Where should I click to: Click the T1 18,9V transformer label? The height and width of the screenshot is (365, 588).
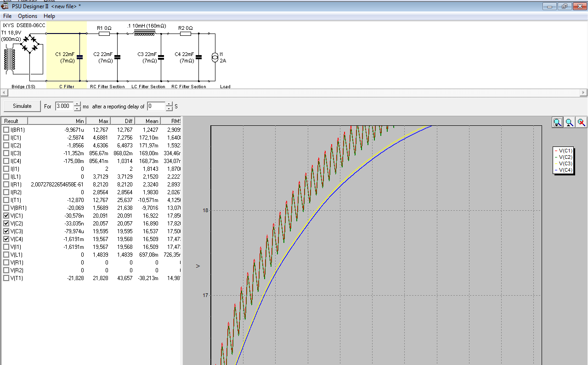(11, 33)
